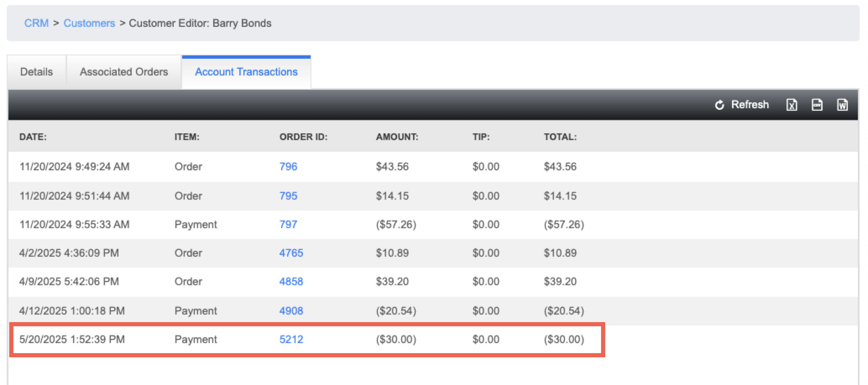Select the Account Transactions tab
The height and width of the screenshot is (385, 868).
tap(246, 72)
